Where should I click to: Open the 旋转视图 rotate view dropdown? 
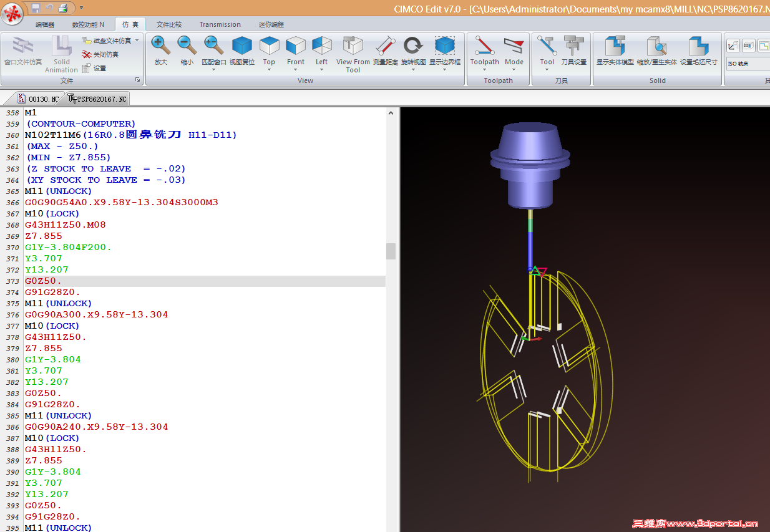point(413,69)
